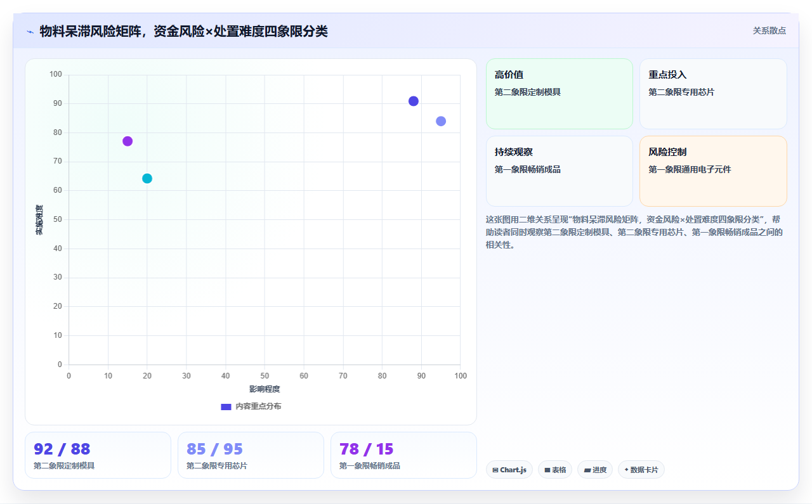This screenshot has height=504, width=812.
Task: Click the 表格 tag chip
Action: click(x=555, y=470)
